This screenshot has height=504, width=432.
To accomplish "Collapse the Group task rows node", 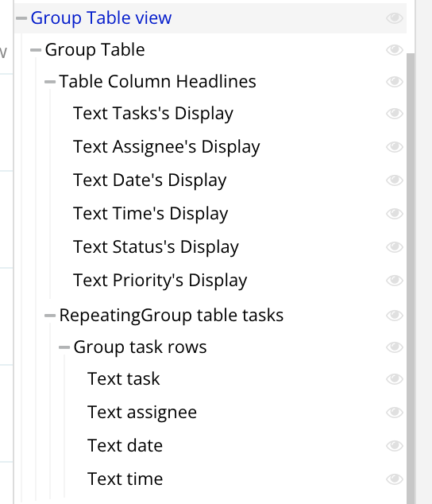I will (64, 347).
